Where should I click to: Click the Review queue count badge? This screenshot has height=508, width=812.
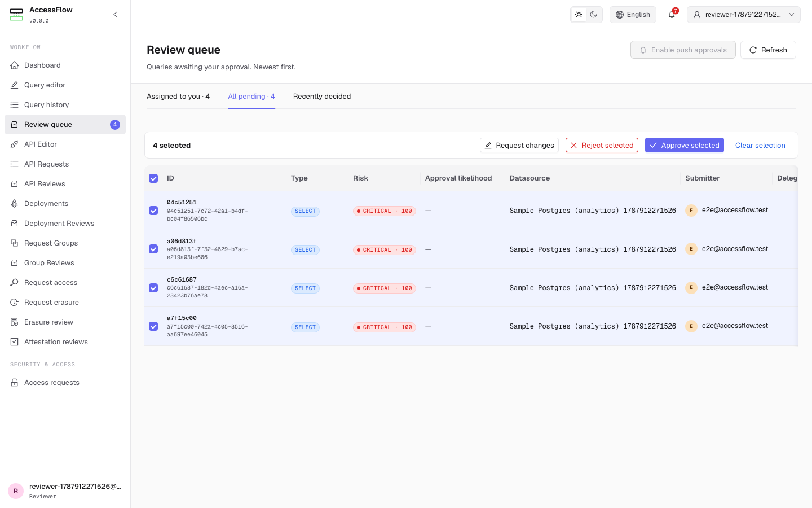[x=115, y=125]
